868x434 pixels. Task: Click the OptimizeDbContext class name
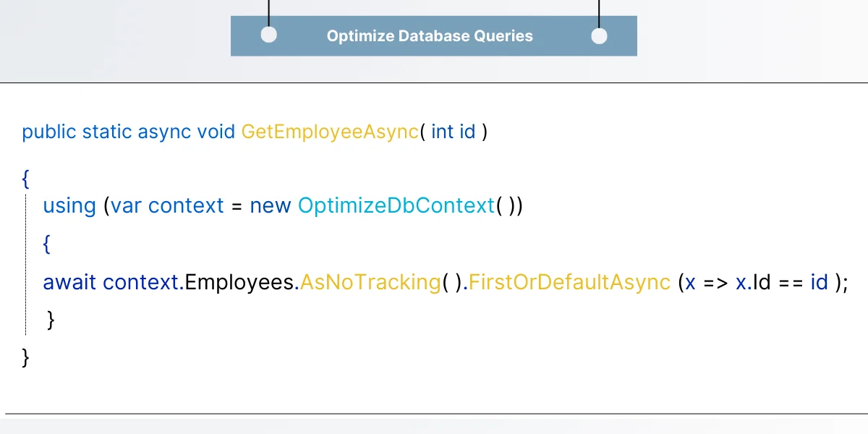pyautogui.click(x=396, y=206)
